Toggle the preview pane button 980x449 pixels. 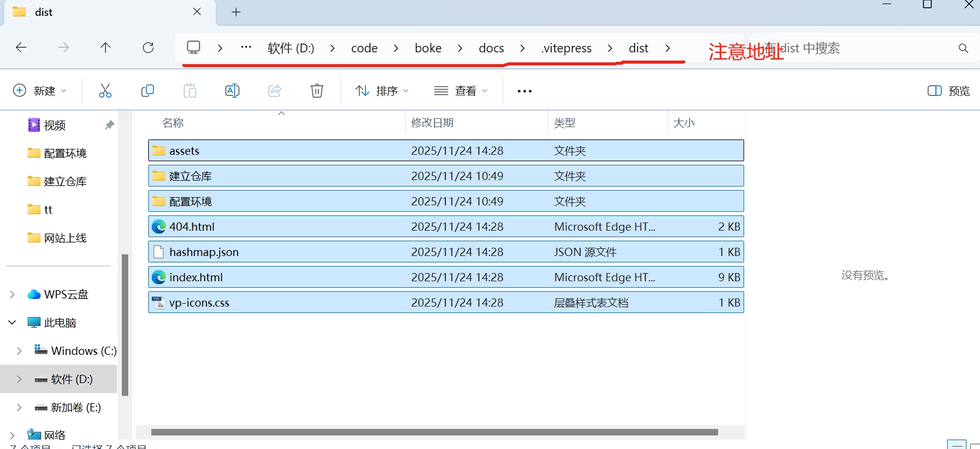pyautogui.click(x=948, y=91)
